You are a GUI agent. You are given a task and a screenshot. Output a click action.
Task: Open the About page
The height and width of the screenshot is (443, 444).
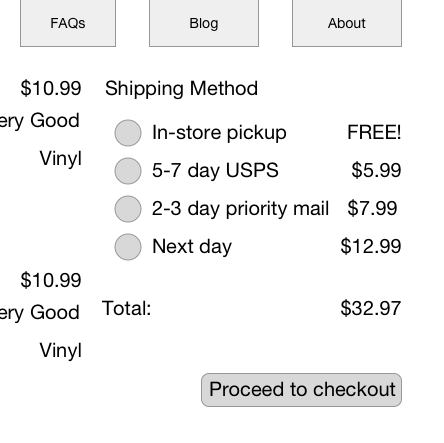pyautogui.click(x=347, y=23)
